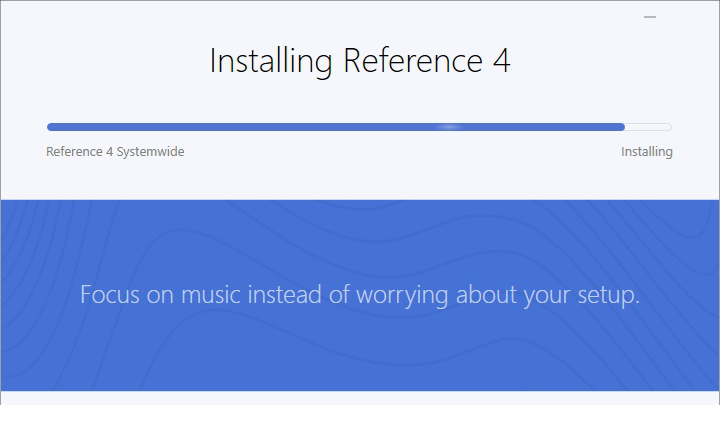Click the word Focus in the slogan
Screen dimensions: 720x421
coord(109,294)
